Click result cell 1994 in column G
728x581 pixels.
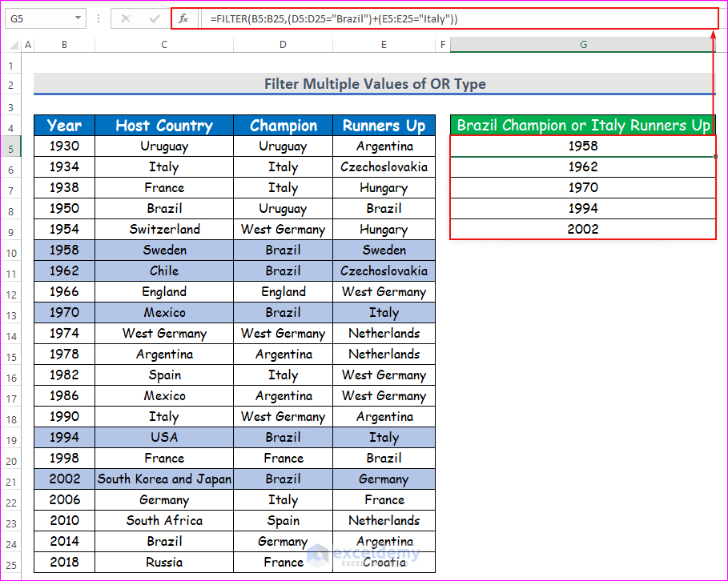583,209
